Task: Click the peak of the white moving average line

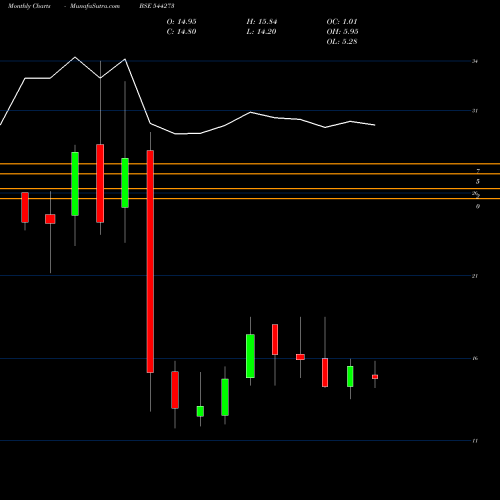Action: pos(75,57)
